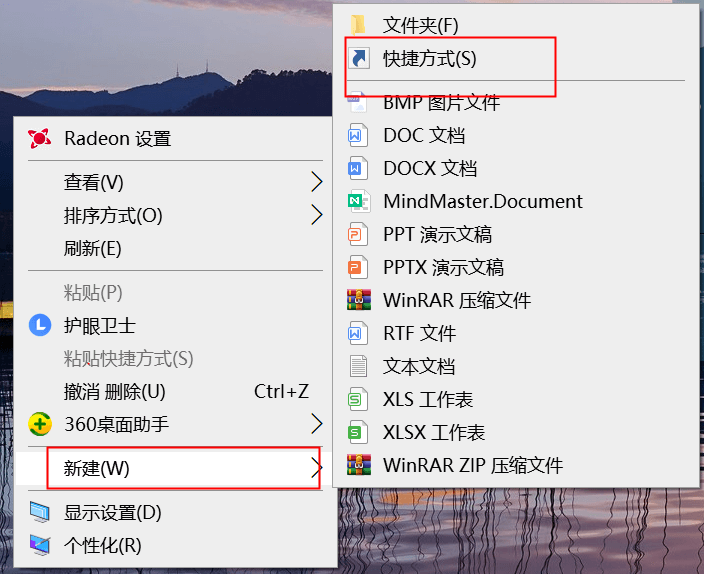The width and height of the screenshot is (704, 574).
Task: Click the MindMaster.Document green icon
Action: [x=359, y=201]
